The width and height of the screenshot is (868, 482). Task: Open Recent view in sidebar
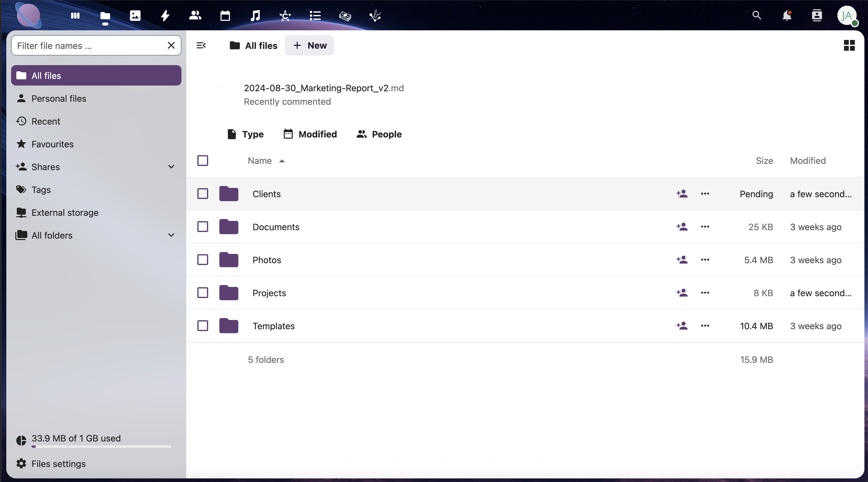coord(46,121)
